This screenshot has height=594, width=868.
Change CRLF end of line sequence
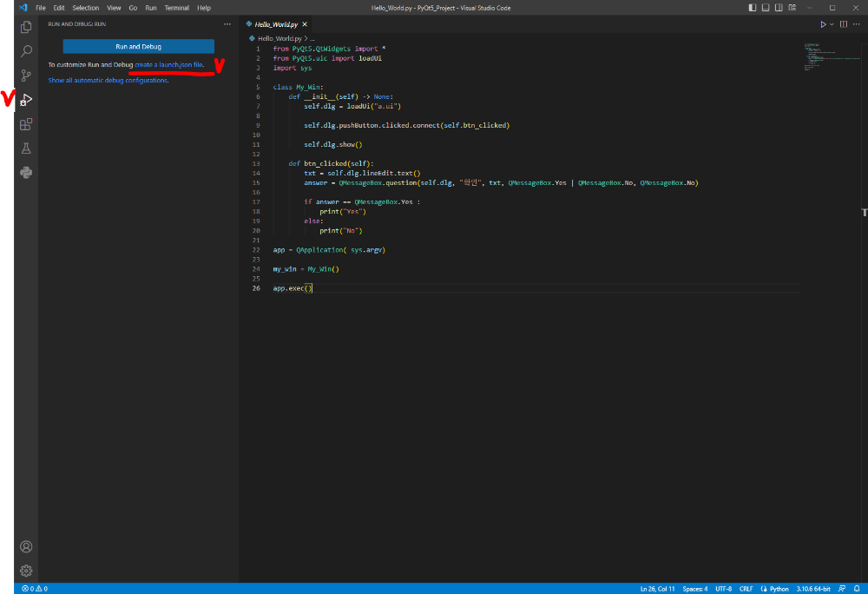(x=746, y=589)
